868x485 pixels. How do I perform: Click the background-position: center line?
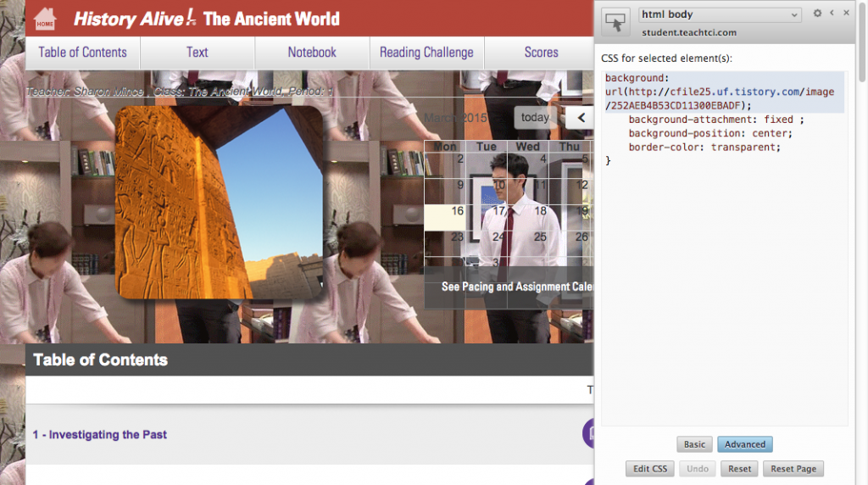coord(710,133)
